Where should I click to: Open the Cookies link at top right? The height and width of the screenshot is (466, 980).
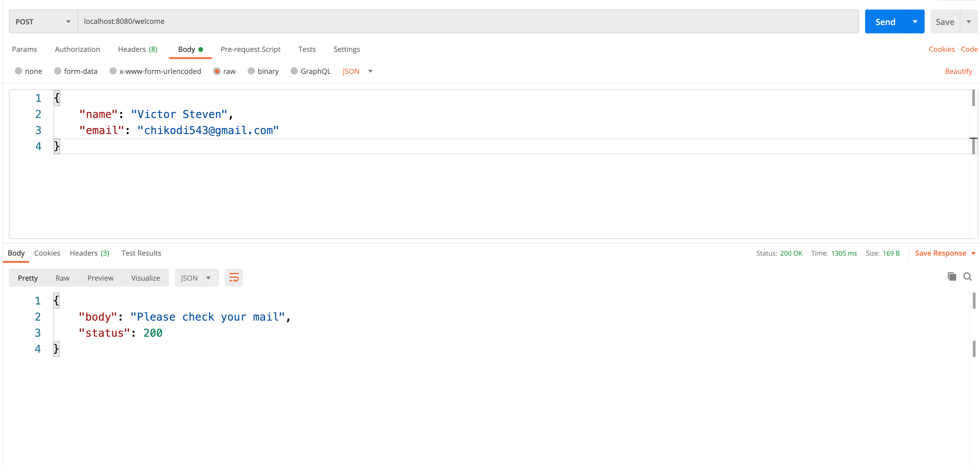(942, 49)
